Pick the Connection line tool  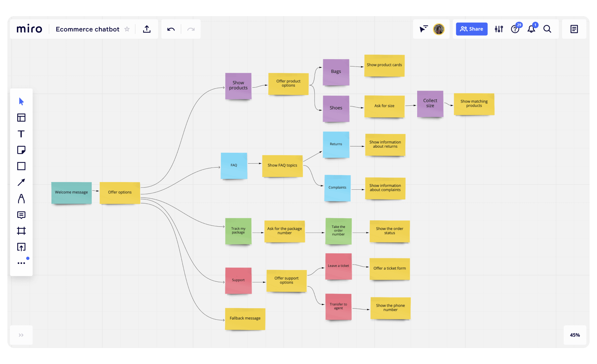tap(21, 182)
